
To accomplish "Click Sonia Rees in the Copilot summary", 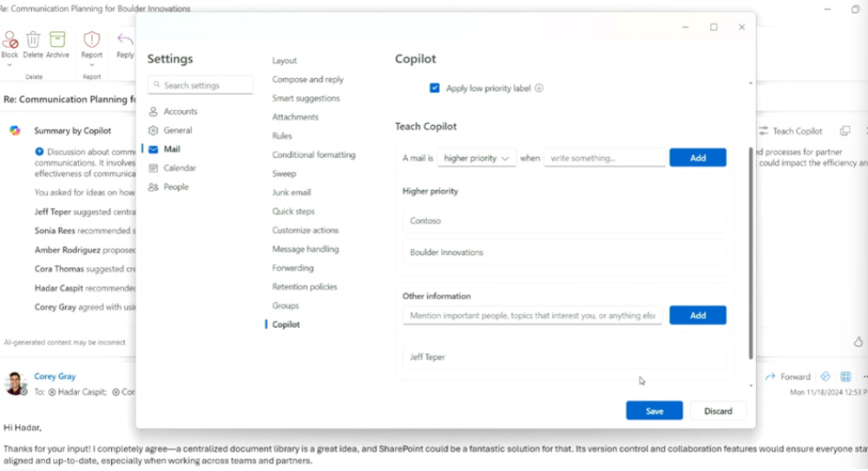I will 55,230.
